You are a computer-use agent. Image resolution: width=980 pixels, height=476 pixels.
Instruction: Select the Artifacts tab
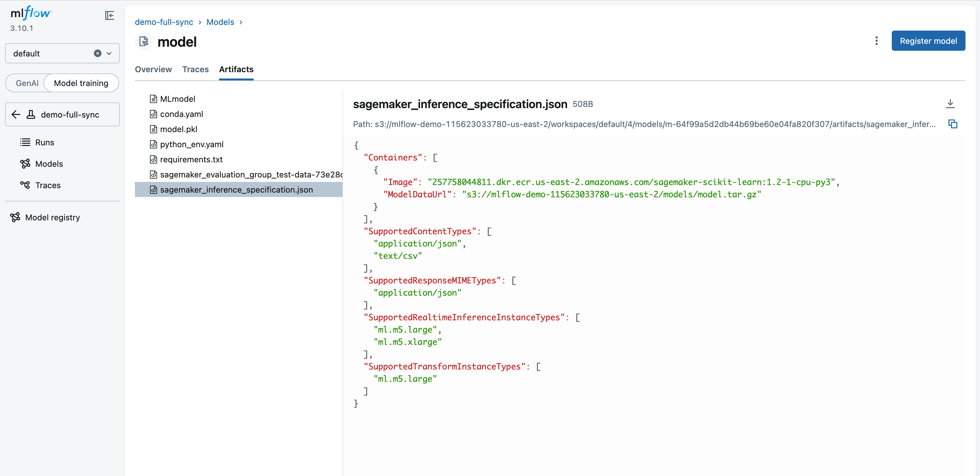pos(236,69)
